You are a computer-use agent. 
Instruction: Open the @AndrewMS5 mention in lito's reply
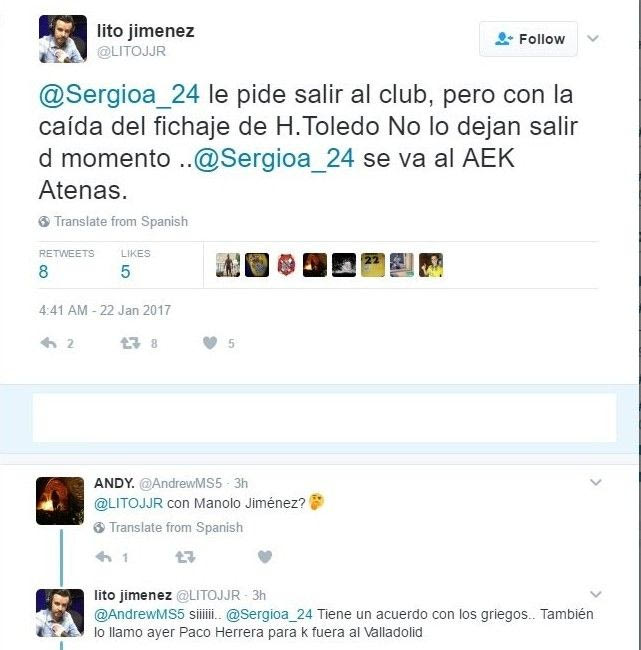(139, 614)
